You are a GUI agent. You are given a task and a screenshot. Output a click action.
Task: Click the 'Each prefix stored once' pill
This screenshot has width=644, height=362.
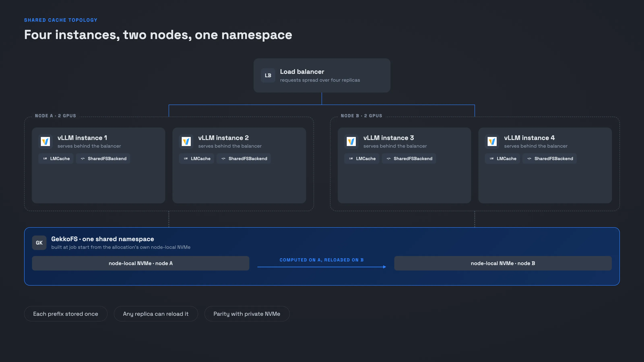coord(66,314)
